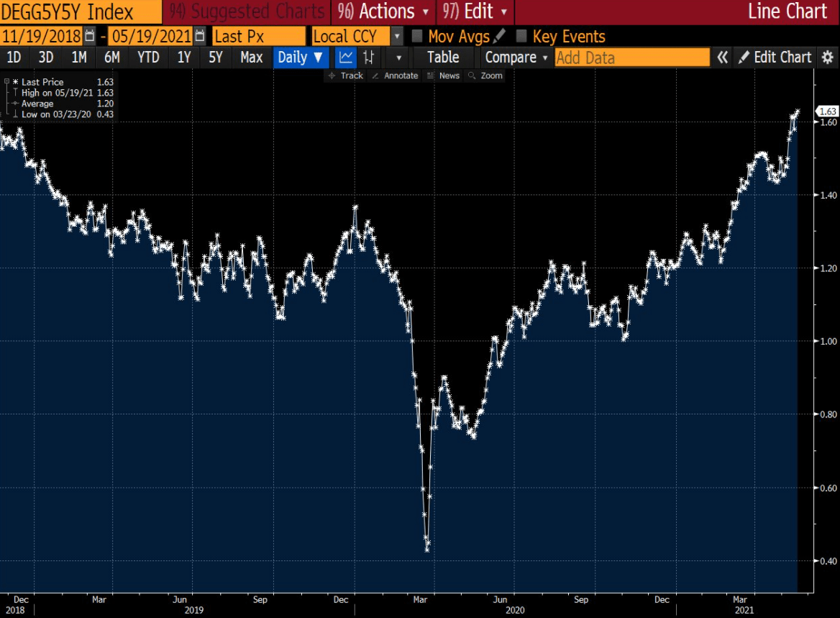Image resolution: width=840 pixels, height=618 pixels.
Task: Switch to Table view
Action: (443, 57)
